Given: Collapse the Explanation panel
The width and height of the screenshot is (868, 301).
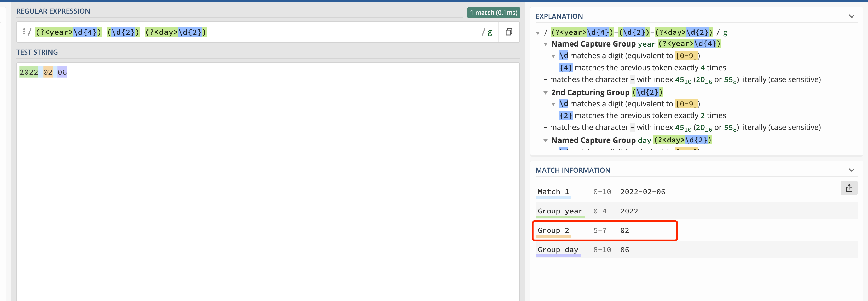Looking at the screenshot, I should [x=852, y=16].
